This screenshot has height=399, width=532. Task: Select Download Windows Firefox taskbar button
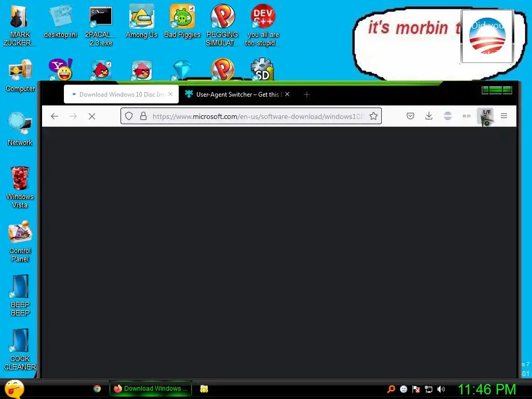[x=151, y=389]
